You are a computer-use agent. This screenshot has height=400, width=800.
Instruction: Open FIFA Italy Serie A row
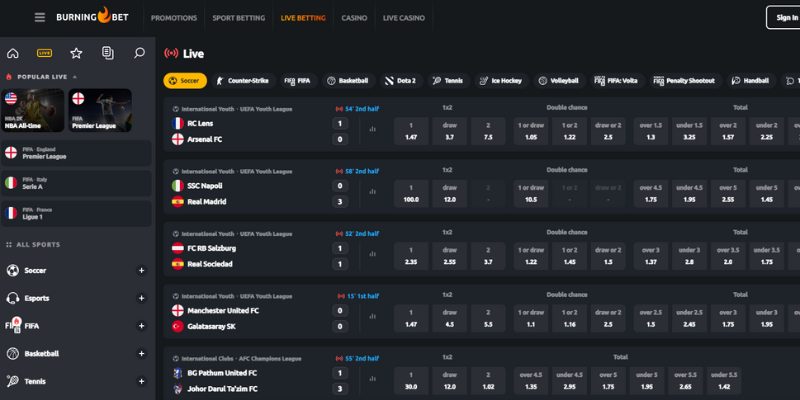(76, 183)
